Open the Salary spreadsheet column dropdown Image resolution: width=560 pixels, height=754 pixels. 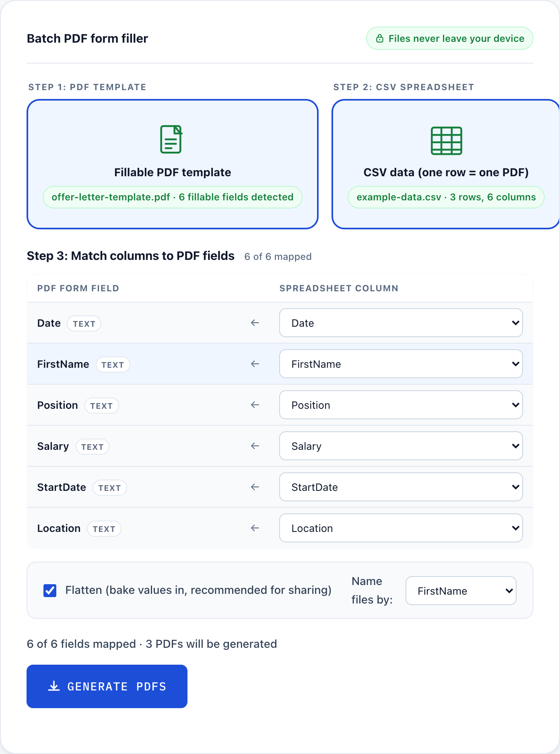coord(401,446)
